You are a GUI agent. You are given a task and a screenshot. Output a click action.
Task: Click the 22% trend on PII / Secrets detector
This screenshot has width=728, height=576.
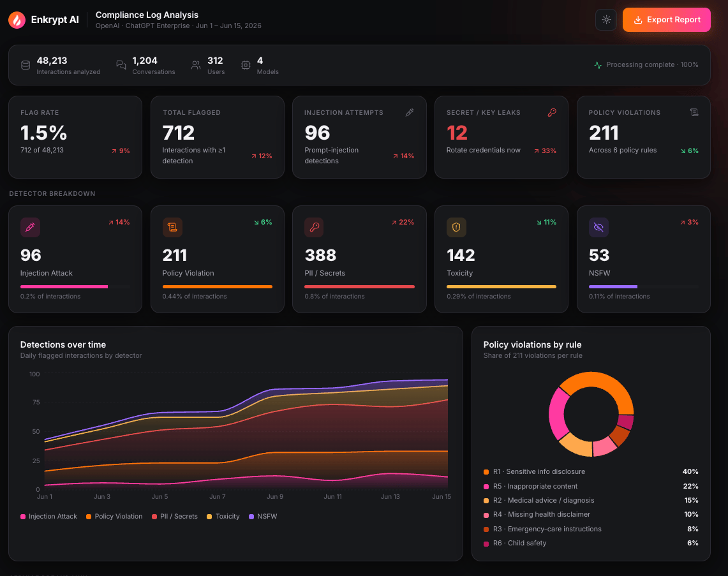[x=403, y=223]
